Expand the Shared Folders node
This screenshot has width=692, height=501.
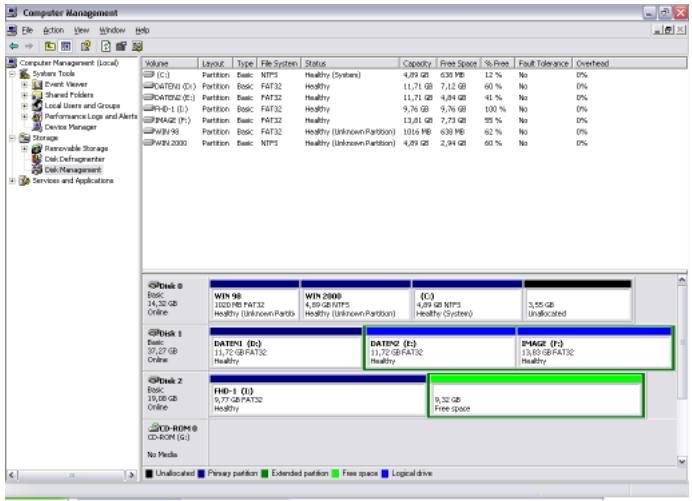[x=25, y=94]
